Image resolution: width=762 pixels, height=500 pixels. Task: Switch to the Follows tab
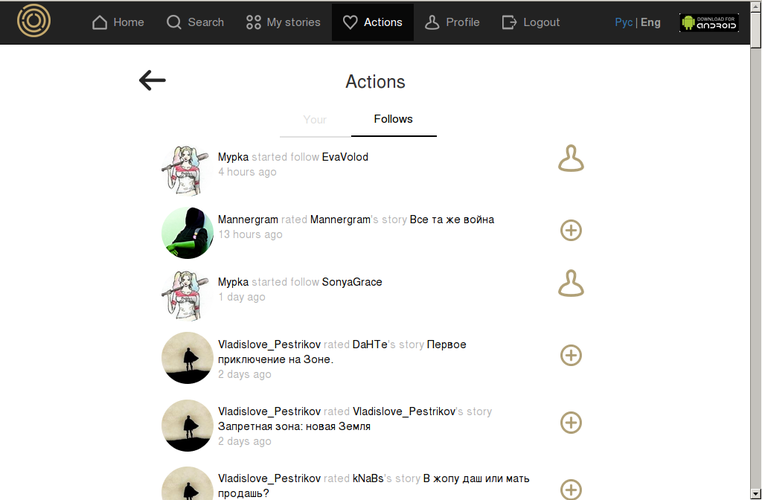(x=393, y=119)
